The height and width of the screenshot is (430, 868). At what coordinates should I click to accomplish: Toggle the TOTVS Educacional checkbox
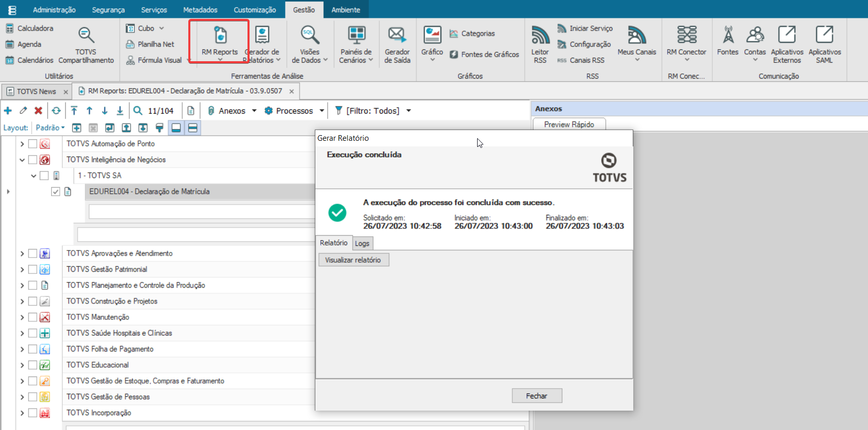tap(33, 365)
